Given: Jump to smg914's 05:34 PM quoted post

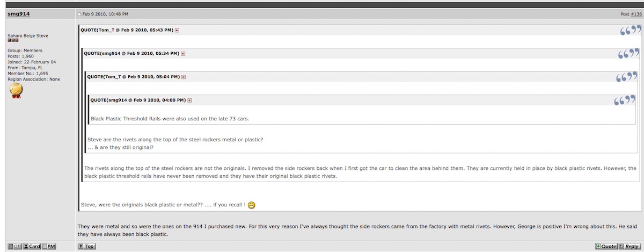Looking at the screenshot, I should [183, 54].
